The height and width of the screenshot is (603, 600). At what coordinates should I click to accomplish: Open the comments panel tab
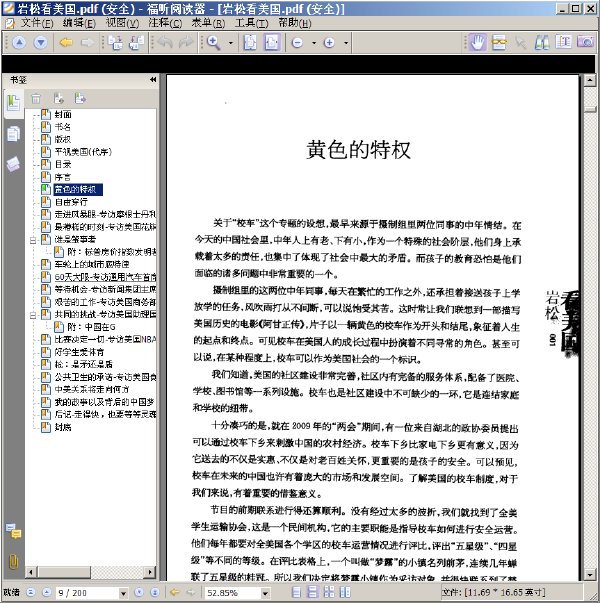coord(13,531)
